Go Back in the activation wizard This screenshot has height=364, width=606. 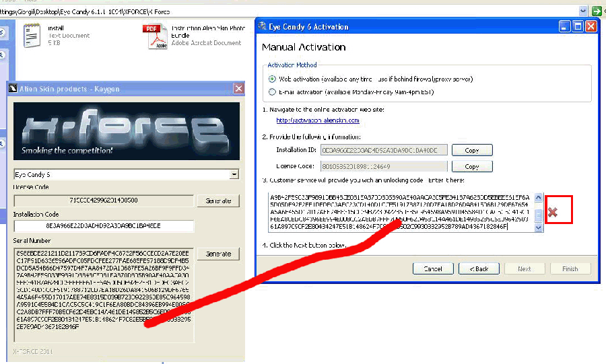pyautogui.click(x=479, y=268)
